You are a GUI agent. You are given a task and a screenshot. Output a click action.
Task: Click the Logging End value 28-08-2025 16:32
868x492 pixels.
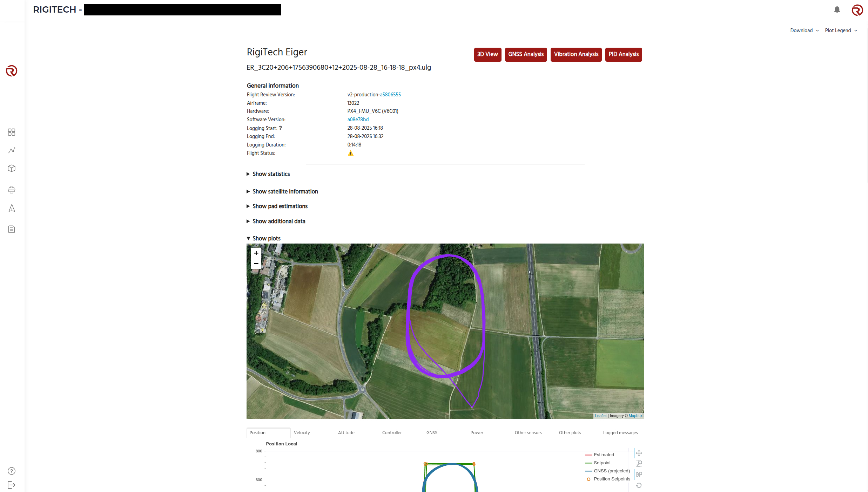365,136
